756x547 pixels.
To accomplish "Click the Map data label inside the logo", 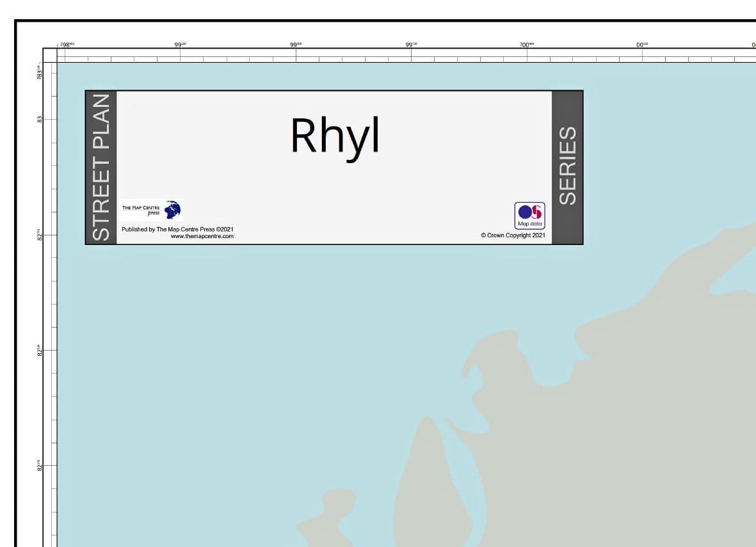I will (530, 223).
